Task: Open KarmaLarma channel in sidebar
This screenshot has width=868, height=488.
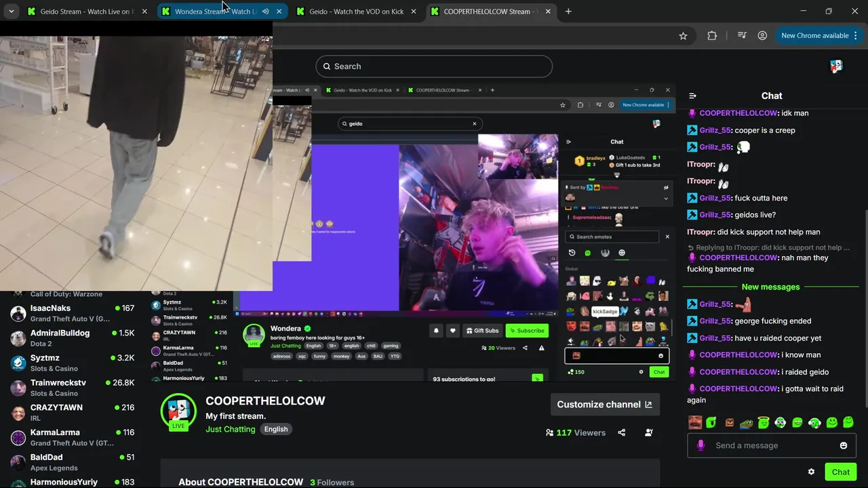Action: pos(71,437)
